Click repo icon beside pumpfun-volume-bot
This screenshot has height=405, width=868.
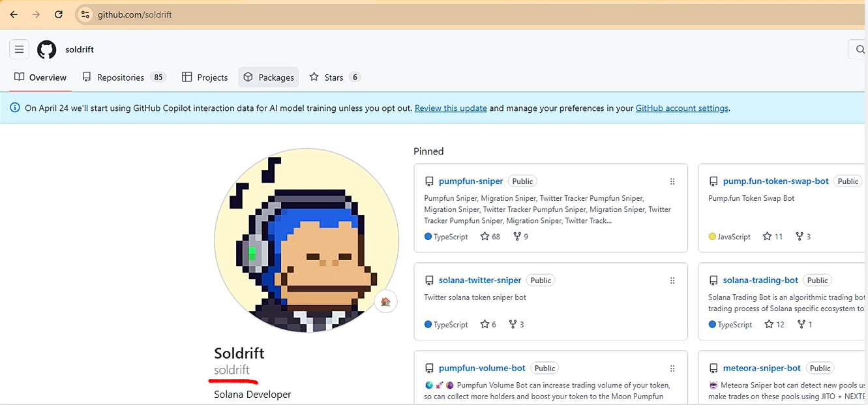click(x=429, y=368)
